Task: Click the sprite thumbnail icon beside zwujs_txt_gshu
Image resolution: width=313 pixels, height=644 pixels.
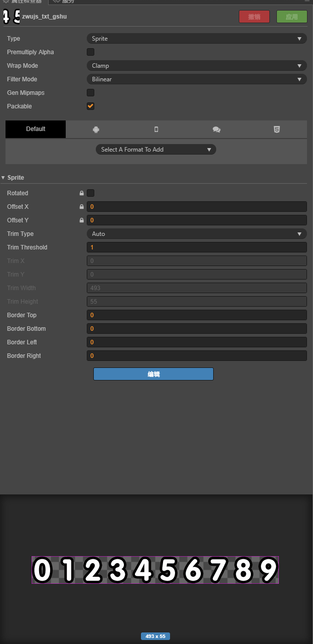Action: point(11,17)
